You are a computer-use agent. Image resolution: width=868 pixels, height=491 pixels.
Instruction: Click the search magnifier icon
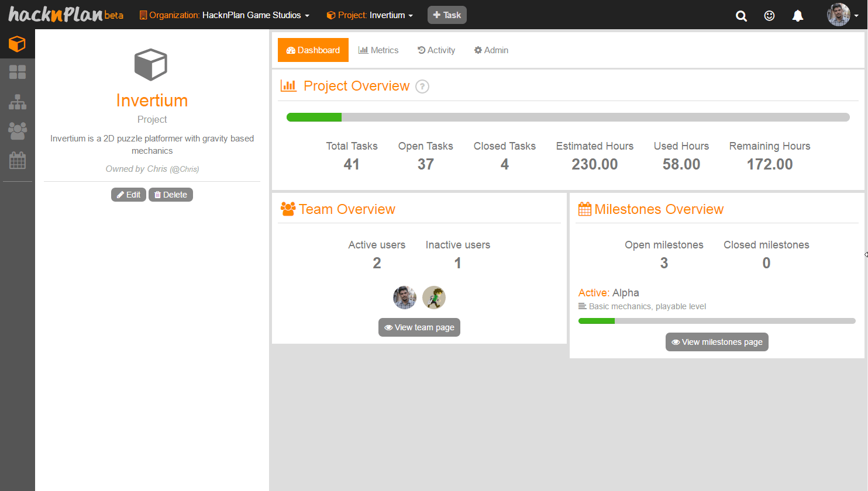click(741, 16)
